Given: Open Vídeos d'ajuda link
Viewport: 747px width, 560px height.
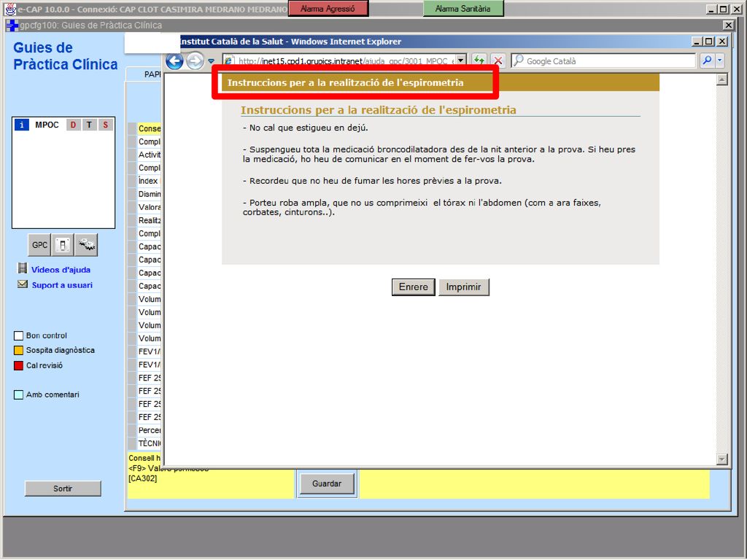Looking at the screenshot, I should pyautogui.click(x=61, y=270).
